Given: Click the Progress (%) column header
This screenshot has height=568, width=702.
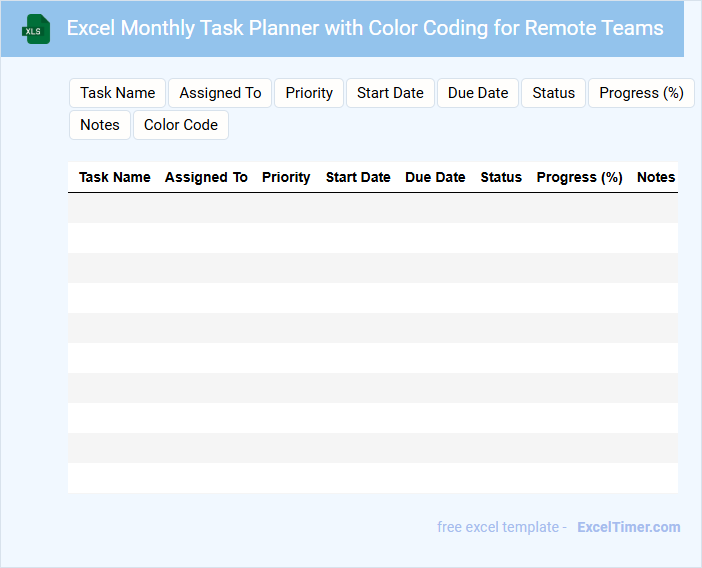Looking at the screenshot, I should click(580, 177).
